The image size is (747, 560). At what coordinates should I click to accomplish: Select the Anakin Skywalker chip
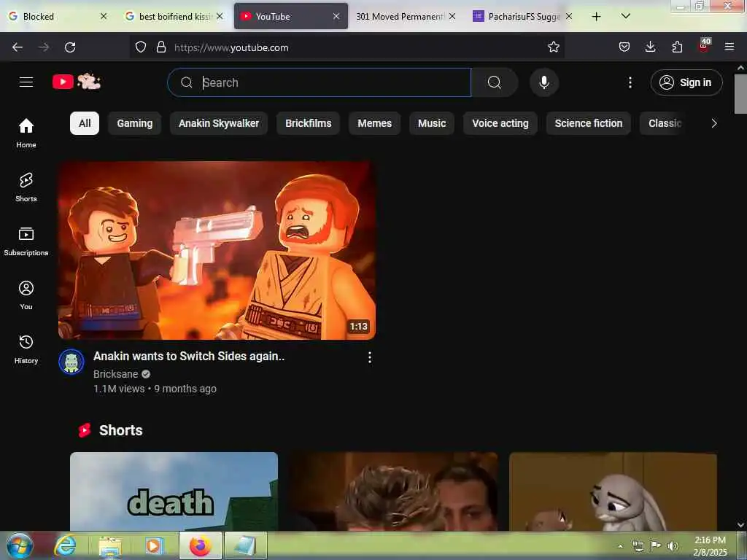click(x=219, y=123)
